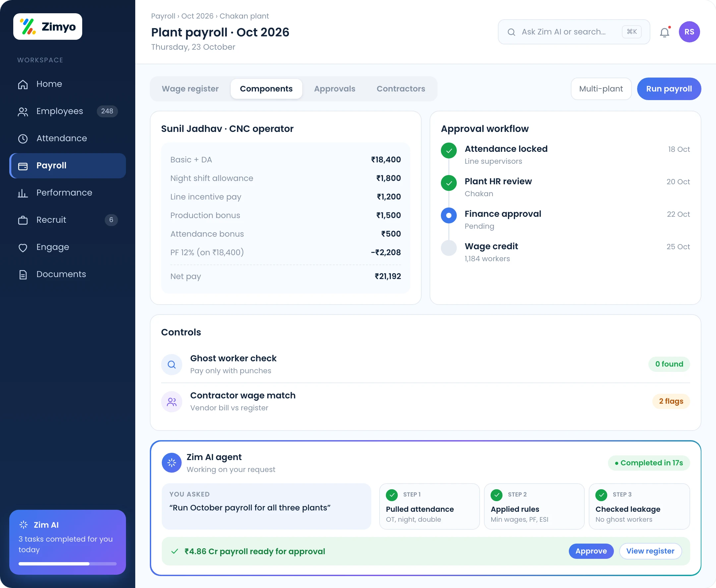
Task: Open the RS profile avatar
Action: (689, 32)
